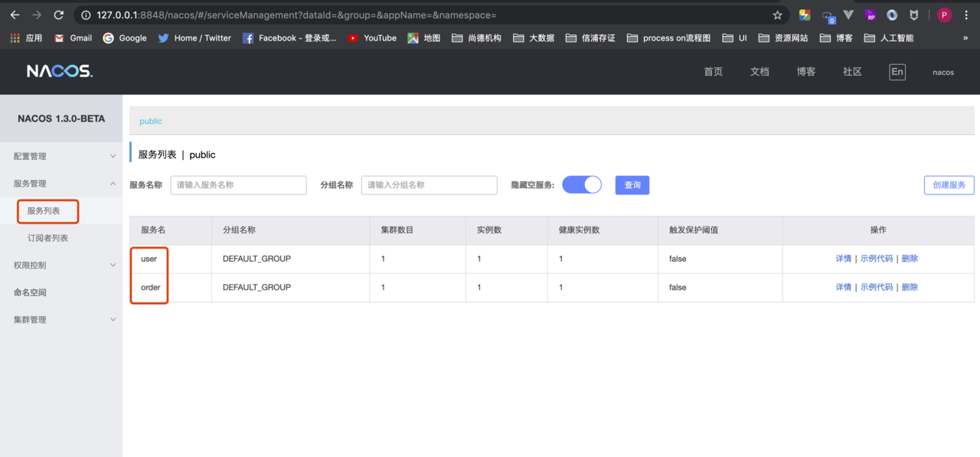Image resolution: width=980 pixels, height=457 pixels.
Task: Open the 大数据 bookmark folder
Action: coord(534,38)
